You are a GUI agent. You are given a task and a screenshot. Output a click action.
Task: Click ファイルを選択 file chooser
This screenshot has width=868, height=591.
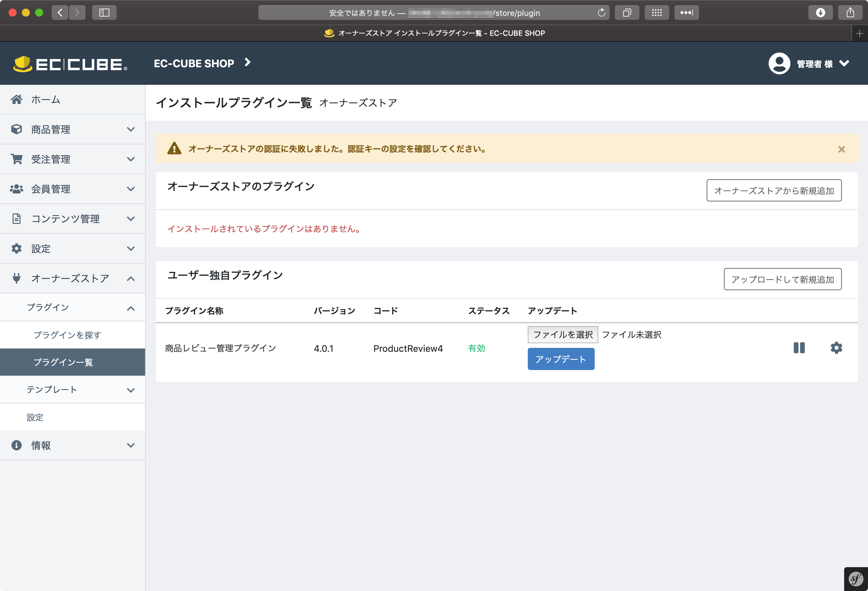click(563, 334)
